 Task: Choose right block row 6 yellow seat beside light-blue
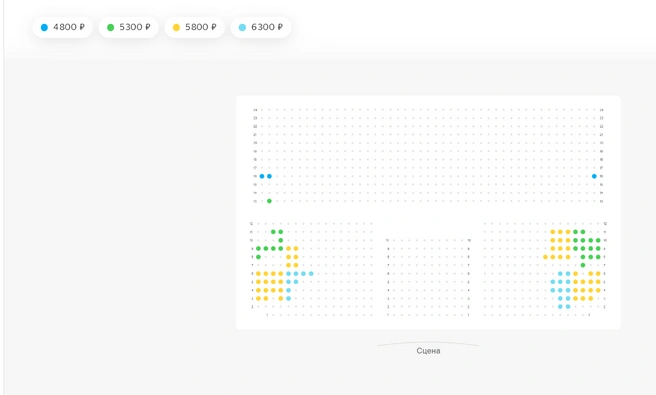575,274
